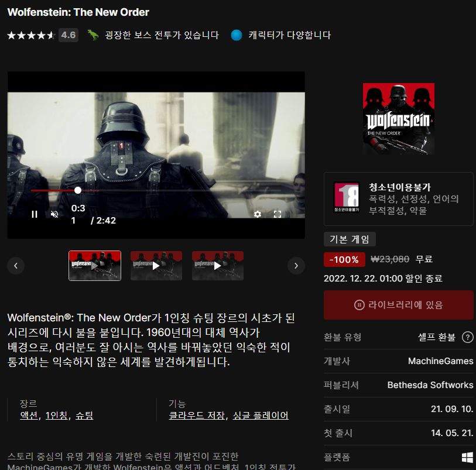Click the 캐릭터가 다양합니다 tag
Viewport: 476px width, 470px height.
[290, 35]
